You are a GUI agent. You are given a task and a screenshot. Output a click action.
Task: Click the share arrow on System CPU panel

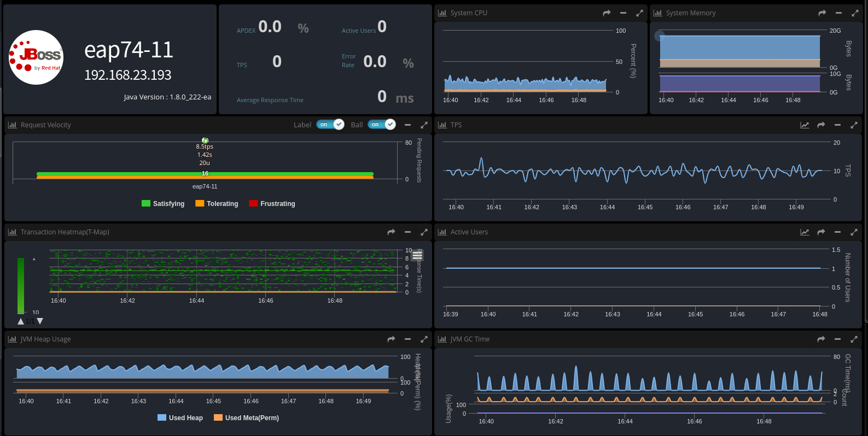coord(607,13)
